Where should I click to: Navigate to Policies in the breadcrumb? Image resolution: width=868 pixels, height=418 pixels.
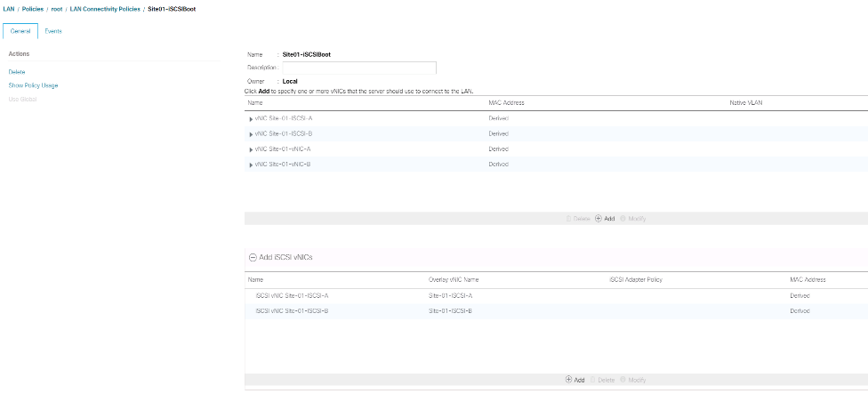point(32,9)
